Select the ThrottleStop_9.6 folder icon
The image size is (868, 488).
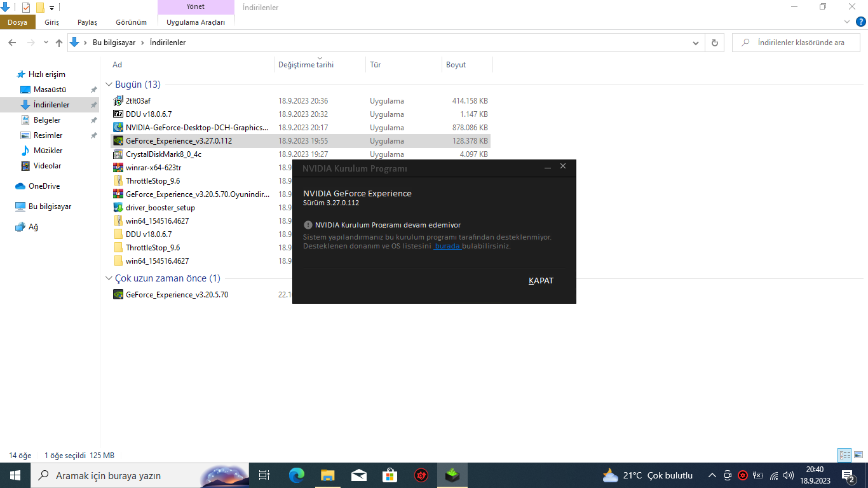pos(118,248)
